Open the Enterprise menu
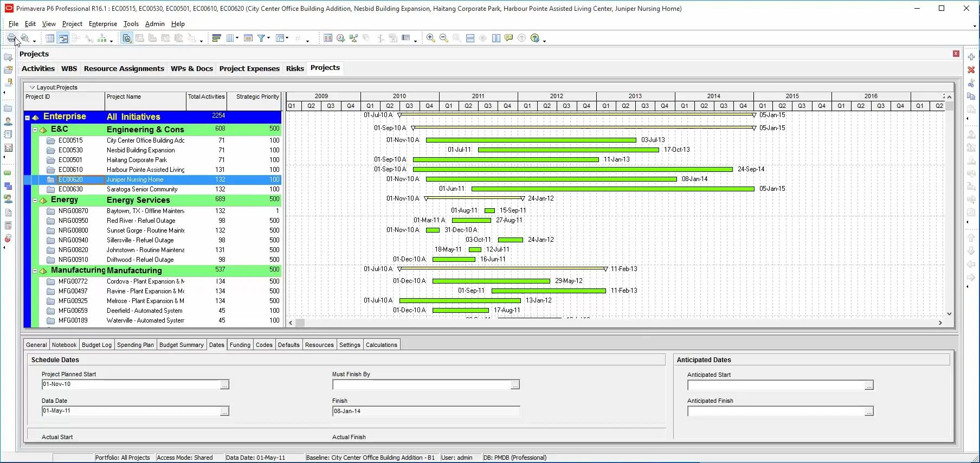This screenshot has height=463, width=980. click(103, 24)
